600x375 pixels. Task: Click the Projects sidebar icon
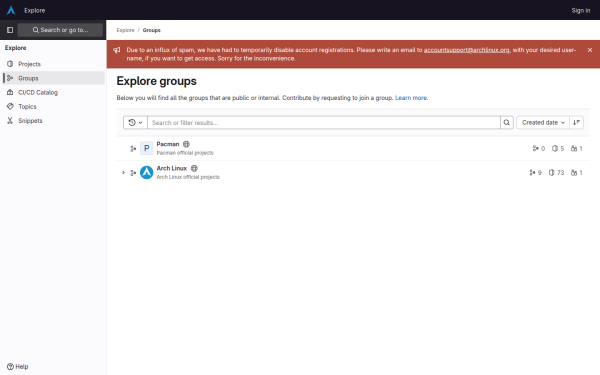coord(10,64)
